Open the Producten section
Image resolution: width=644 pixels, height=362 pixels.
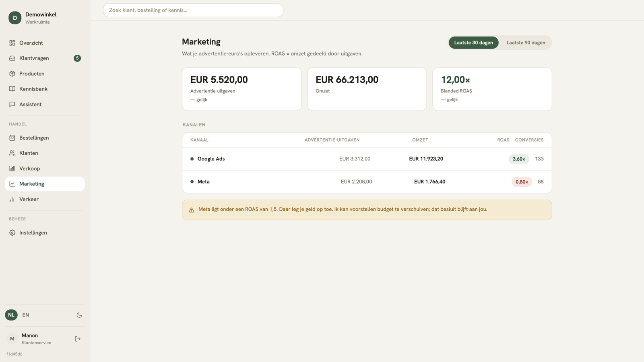point(45,74)
